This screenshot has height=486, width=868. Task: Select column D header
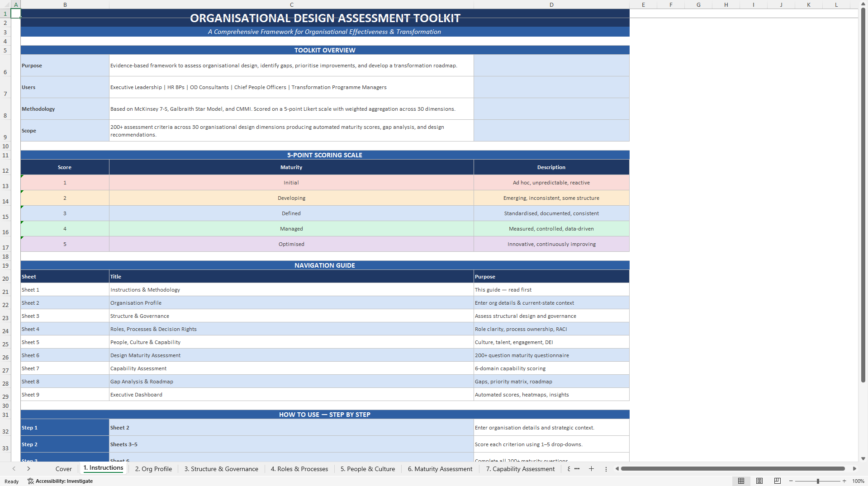pyautogui.click(x=551, y=5)
